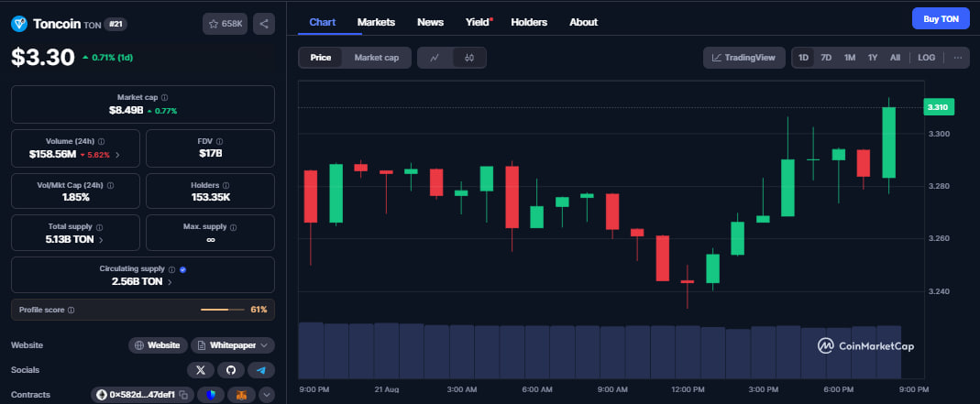Switch to line chart view icon

pos(435,58)
